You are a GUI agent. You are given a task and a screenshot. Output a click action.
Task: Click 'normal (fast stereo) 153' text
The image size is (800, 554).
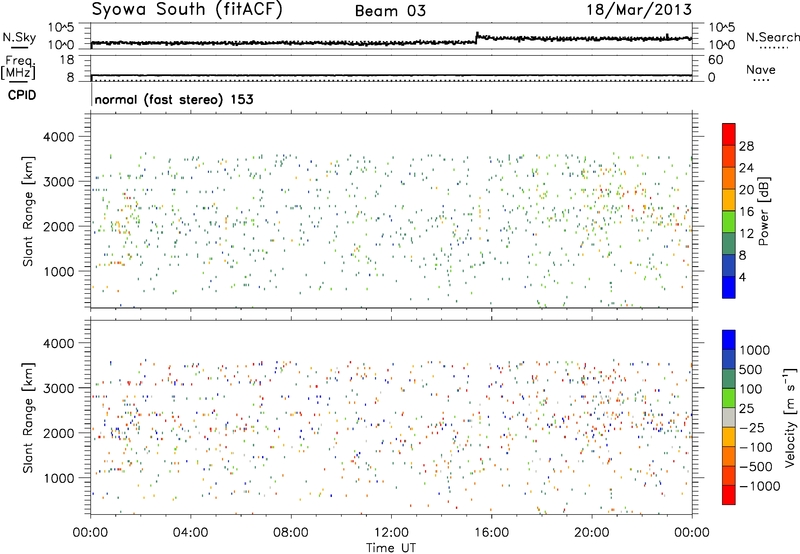[x=174, y=99]
